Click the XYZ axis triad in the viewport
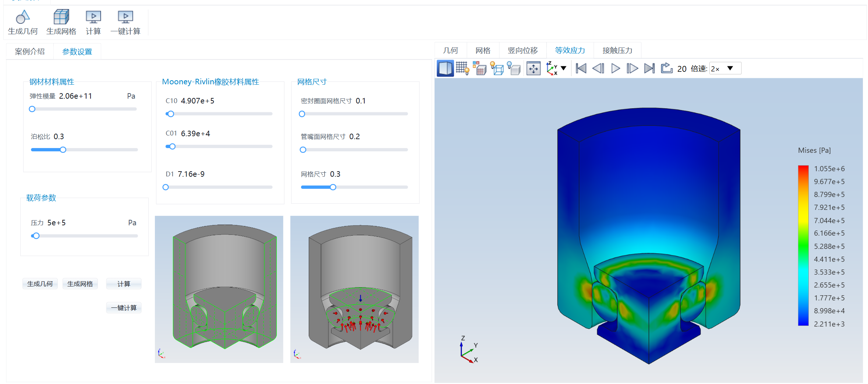The image size is (868, 384). tap(469, 350)
